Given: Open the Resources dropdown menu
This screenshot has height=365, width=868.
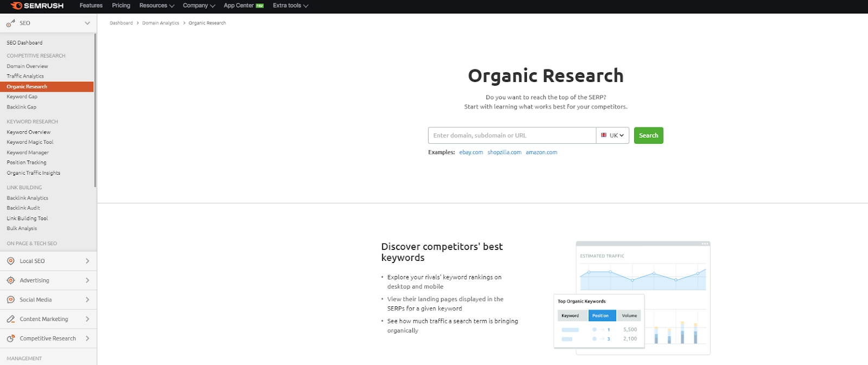Looking at the screenshot, I should click(x=157, y=6).
